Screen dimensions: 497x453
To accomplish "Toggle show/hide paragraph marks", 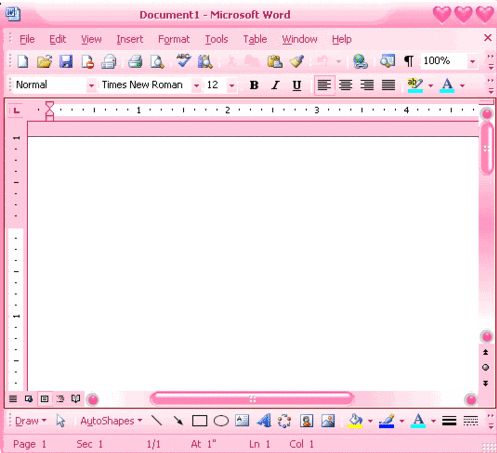I will pyautogui.click(x=409, y=61).
